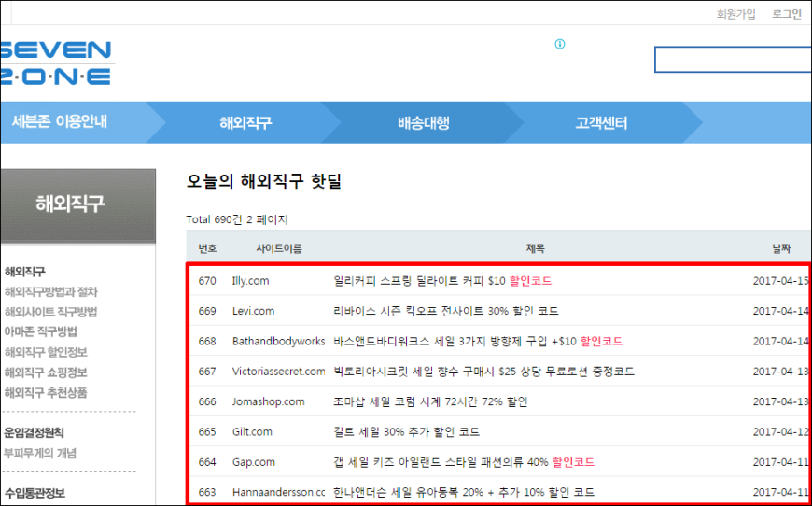Click site name Levi.com

[253, 311]
